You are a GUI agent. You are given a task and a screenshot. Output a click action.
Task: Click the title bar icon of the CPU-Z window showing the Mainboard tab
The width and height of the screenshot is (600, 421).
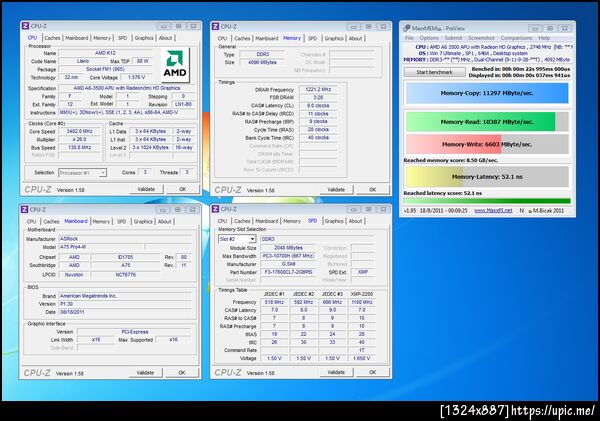[24, 209]
